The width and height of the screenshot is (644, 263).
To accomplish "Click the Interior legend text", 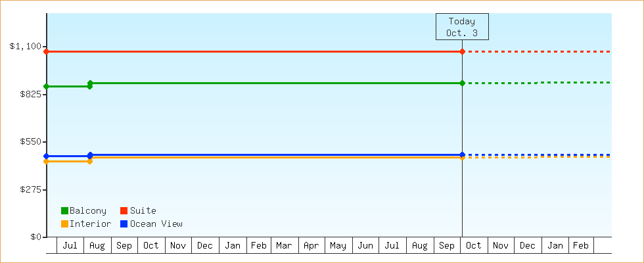I will click(90, 224).
